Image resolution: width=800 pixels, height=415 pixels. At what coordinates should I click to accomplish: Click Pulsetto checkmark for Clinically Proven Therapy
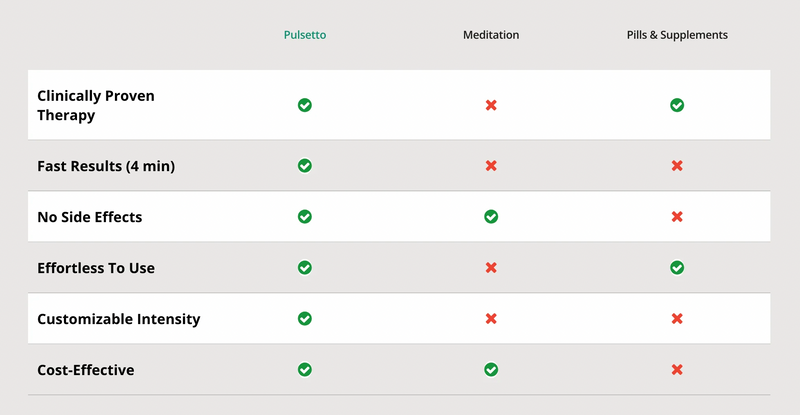305,105
